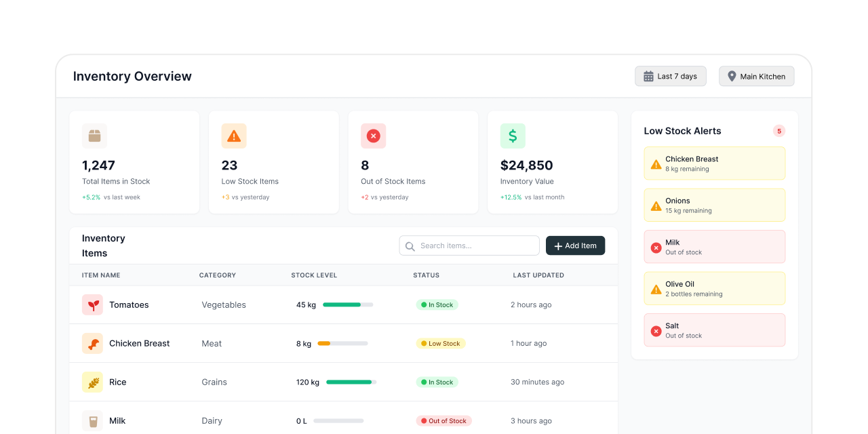Click the Onions alert in Low Stock Alerts

coord(714,205)
